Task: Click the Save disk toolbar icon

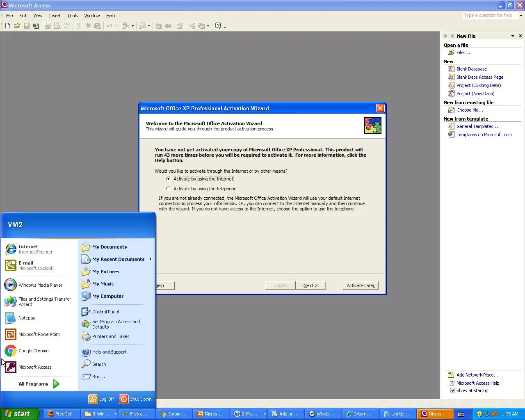Action: tap(27, 26)
